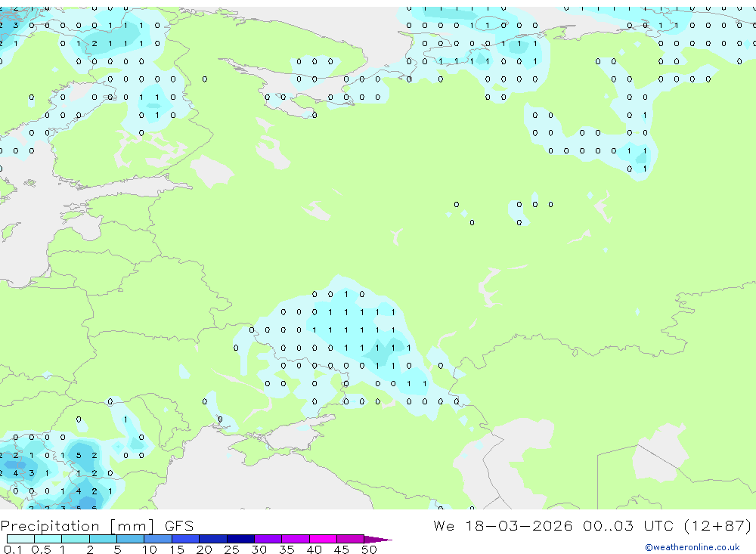Select the 40–45 mm magenta legend swatch
The width and height of the screenshot is (756, 554).
point(323,539)
